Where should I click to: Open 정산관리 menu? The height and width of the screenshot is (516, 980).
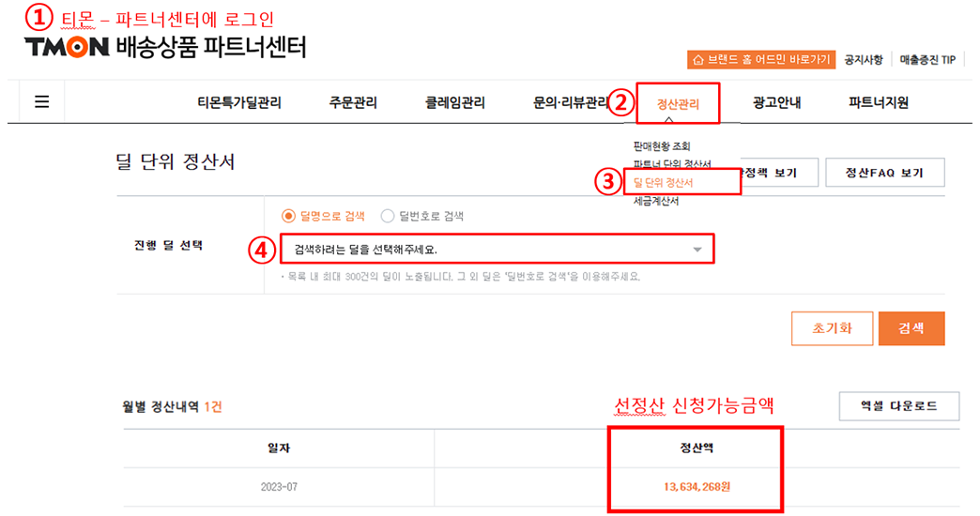pyautogui.click(x=678, y=104)
